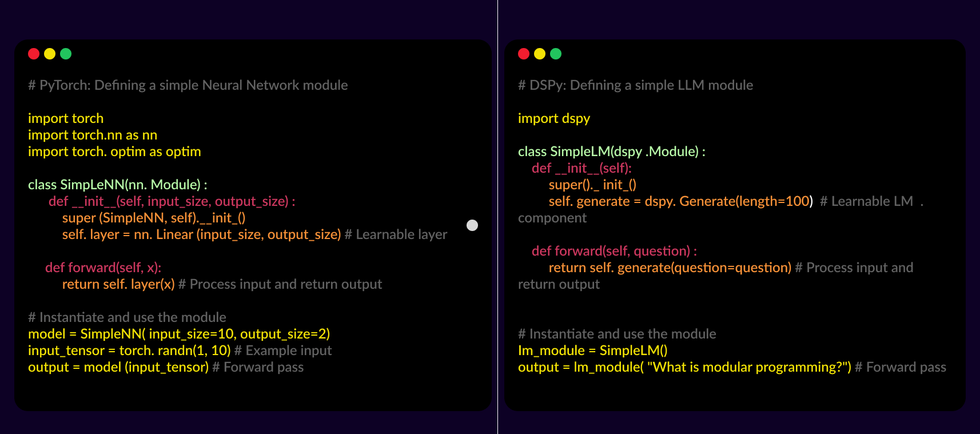Click '# Instantiate and use the module' in DSPy window
Viewport: 980px width, 434px height.
tap(617, 334)
